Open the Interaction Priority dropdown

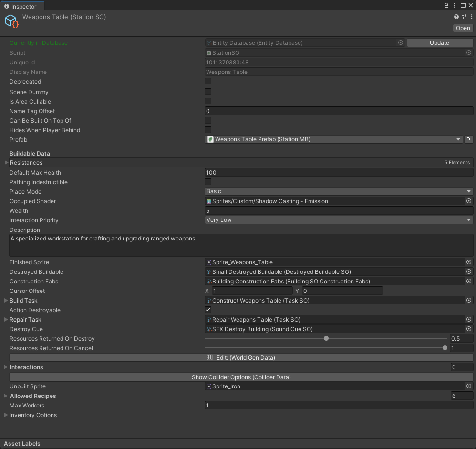coord(339,220)
